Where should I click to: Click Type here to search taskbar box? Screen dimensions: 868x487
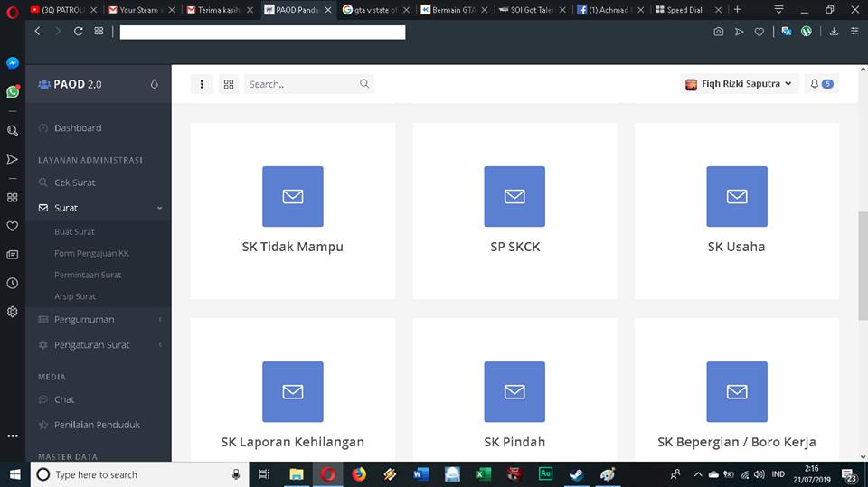click(x=138, y=474)
